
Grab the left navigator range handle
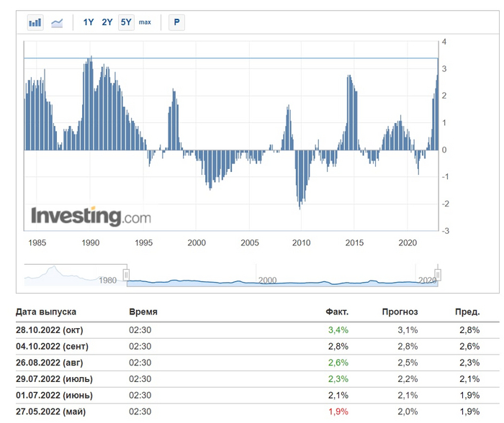pos(126,275)
